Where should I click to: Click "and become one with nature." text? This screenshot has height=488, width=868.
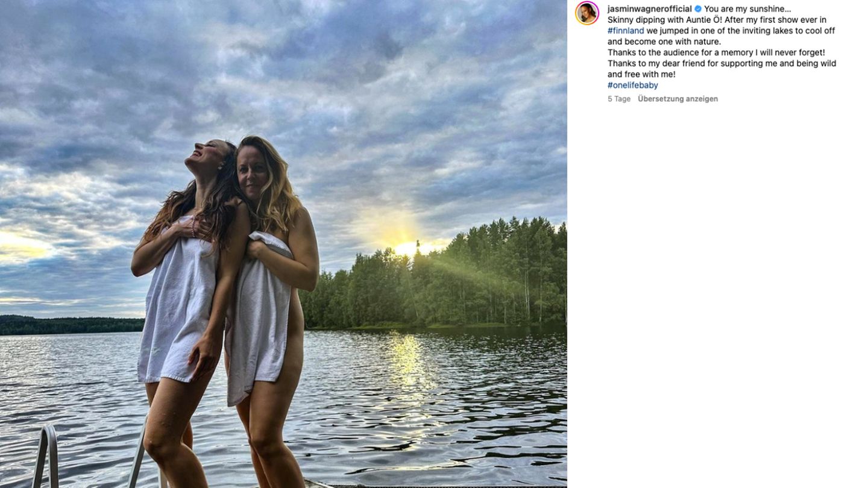[664, 42]
